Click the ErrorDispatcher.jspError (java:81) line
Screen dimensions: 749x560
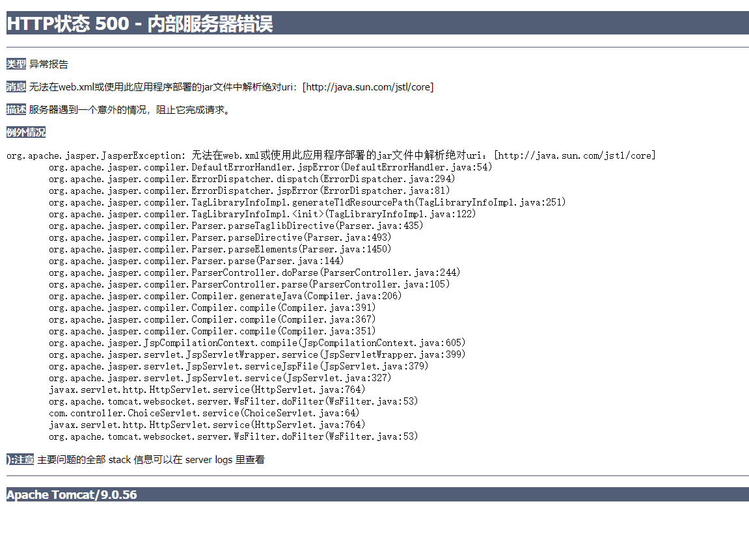tap(249, 191)
